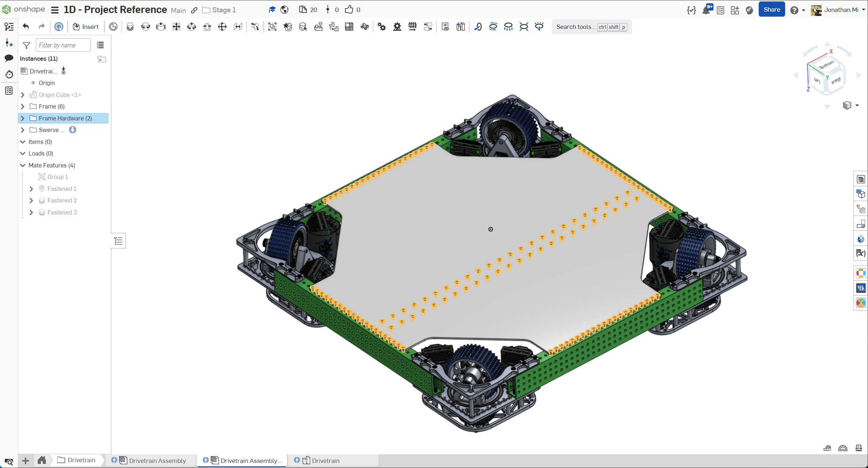
Task: Open the view cube display dropdown
Action: [x=857, y=105]
